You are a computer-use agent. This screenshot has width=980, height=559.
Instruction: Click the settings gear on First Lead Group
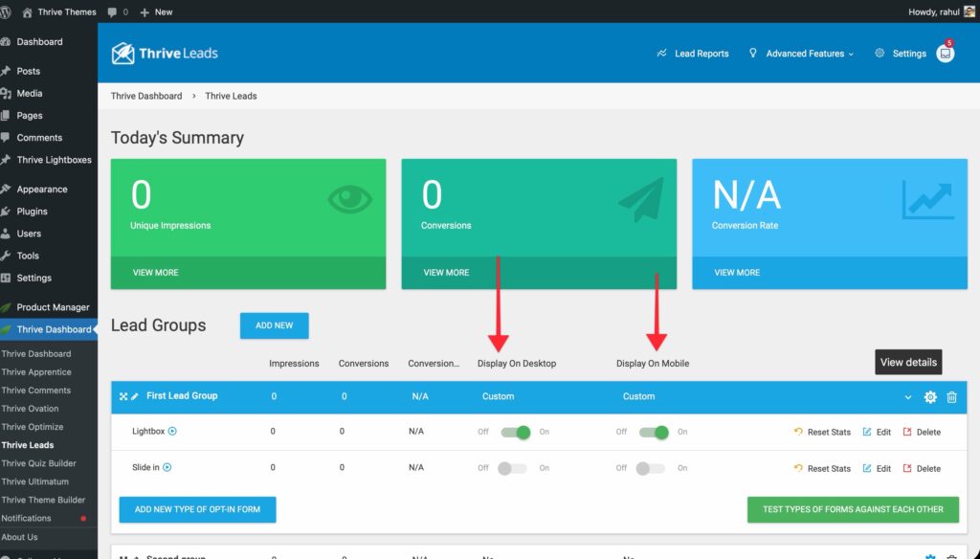pos(930,397)
